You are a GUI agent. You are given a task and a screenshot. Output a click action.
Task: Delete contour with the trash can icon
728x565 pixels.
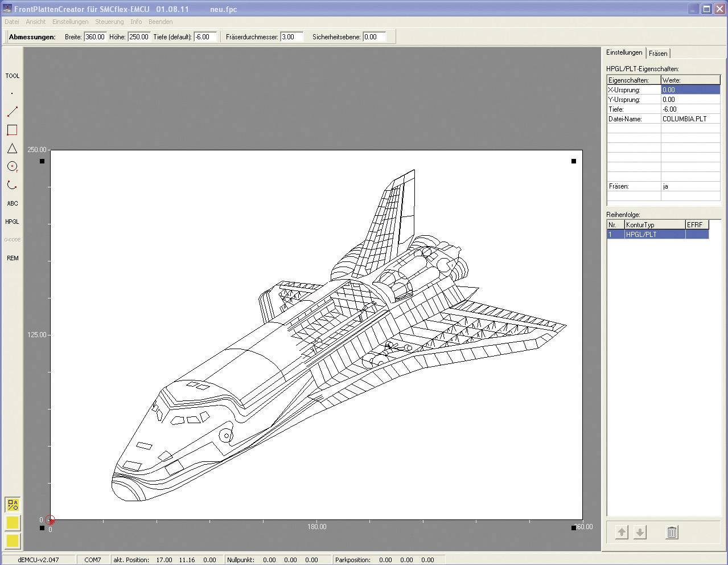[x=672, y=533]
